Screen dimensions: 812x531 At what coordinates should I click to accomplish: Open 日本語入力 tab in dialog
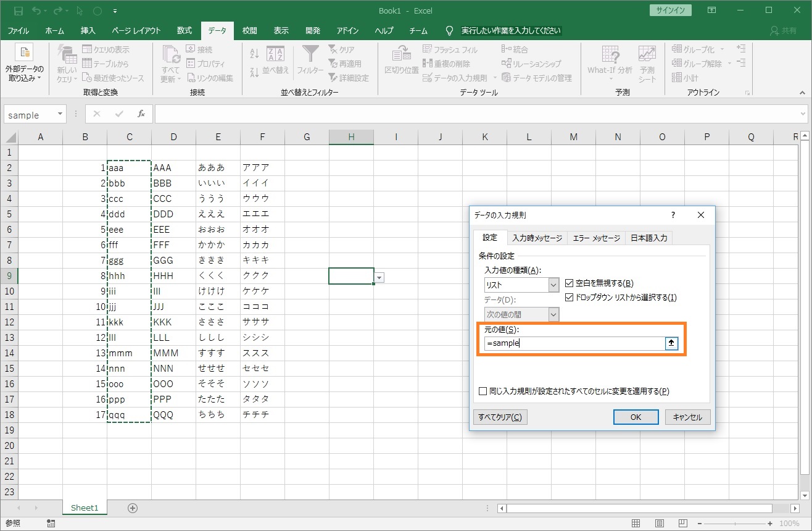point(648,238)
